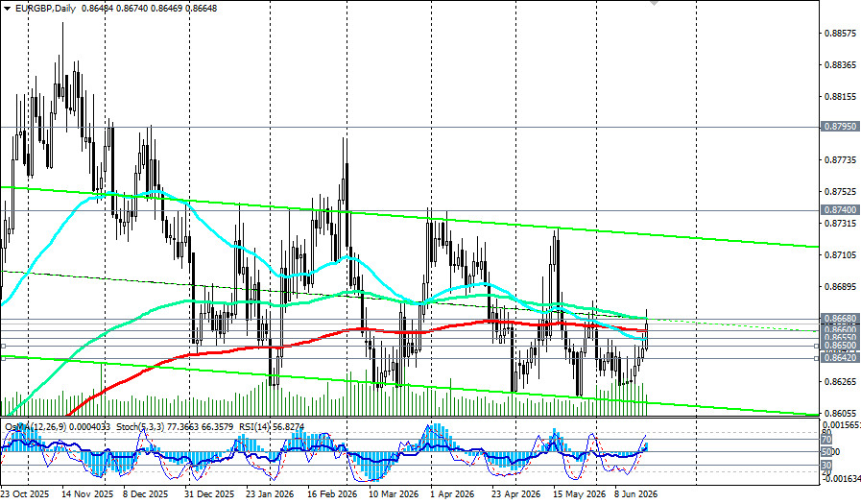
Task: Select the 0.86500 horizontal line handle at right
Action: [816, 346]
